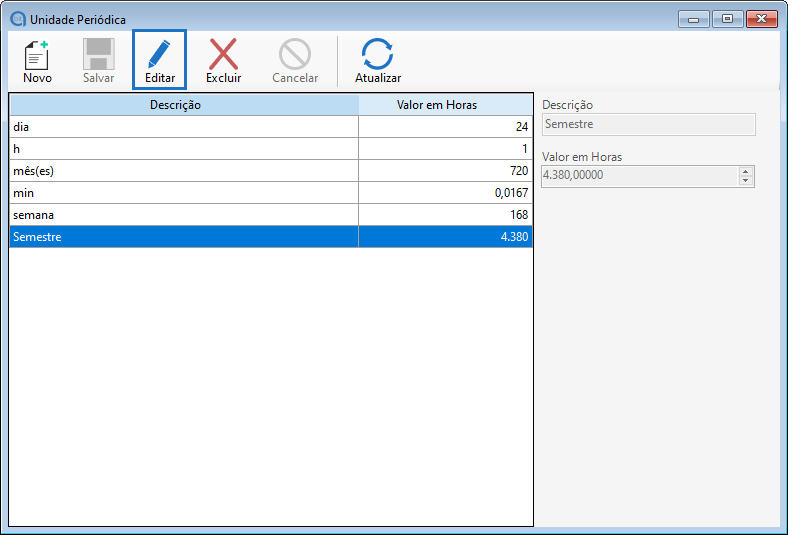Sort by Valor em Horas column header
Screen dimensions: 788x535
coord(445,105)
